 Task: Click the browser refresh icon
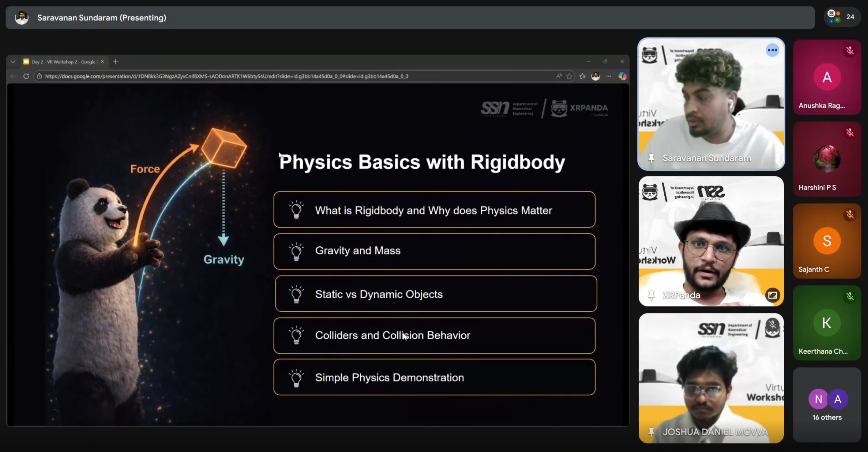pyautogui.click(x=26, y=76)
